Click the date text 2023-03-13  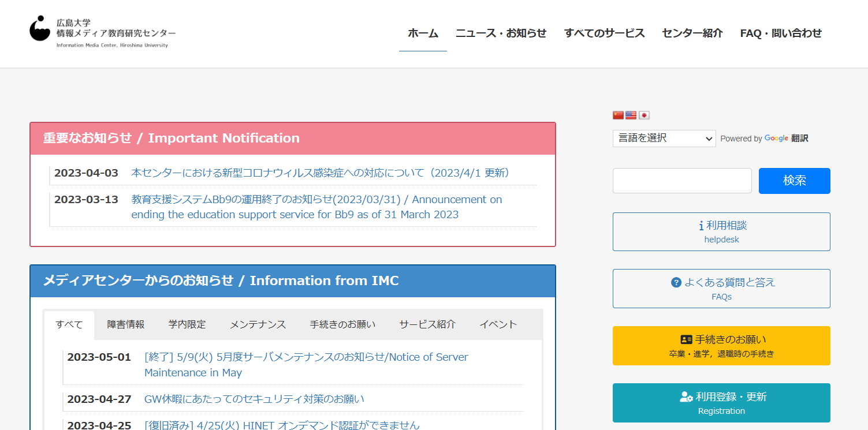point(86,199)
